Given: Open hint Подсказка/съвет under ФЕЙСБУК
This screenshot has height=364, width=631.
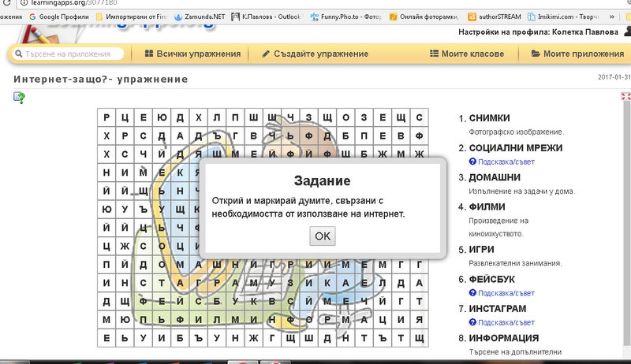Looking at the screenshot, I should pyautogui.click(x=506, y=293).
